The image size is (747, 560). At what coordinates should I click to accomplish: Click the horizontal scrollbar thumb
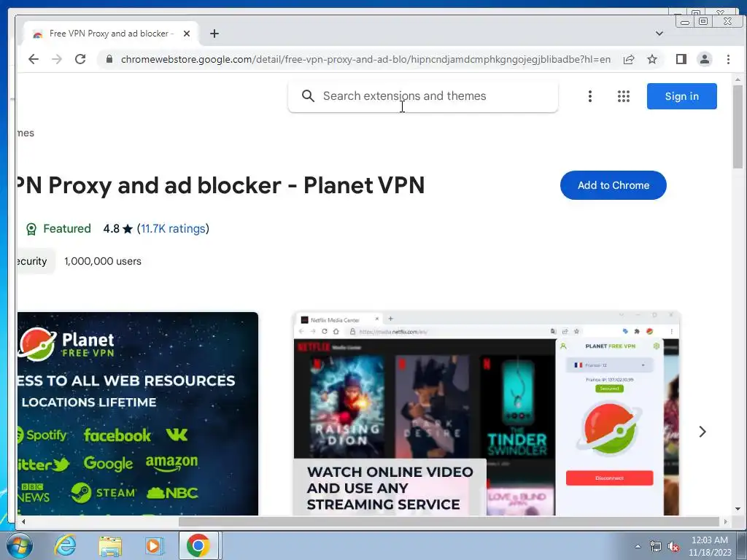449,521
